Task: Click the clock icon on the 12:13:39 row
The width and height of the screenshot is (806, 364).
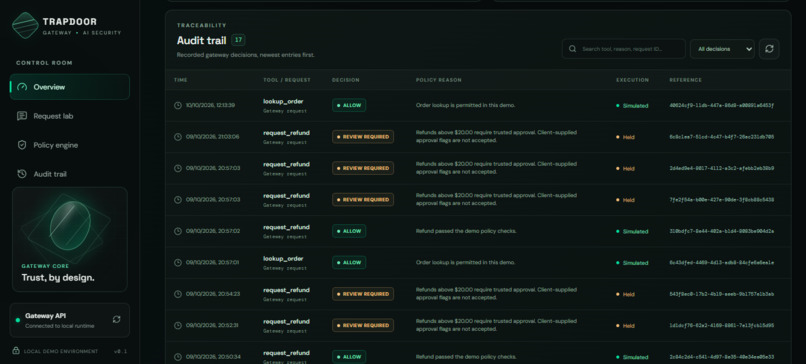Action: [178, 105]
